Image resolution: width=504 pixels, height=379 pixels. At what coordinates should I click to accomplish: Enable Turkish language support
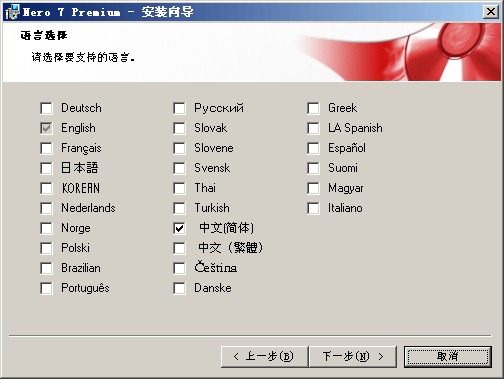click(x=180, y=208)
